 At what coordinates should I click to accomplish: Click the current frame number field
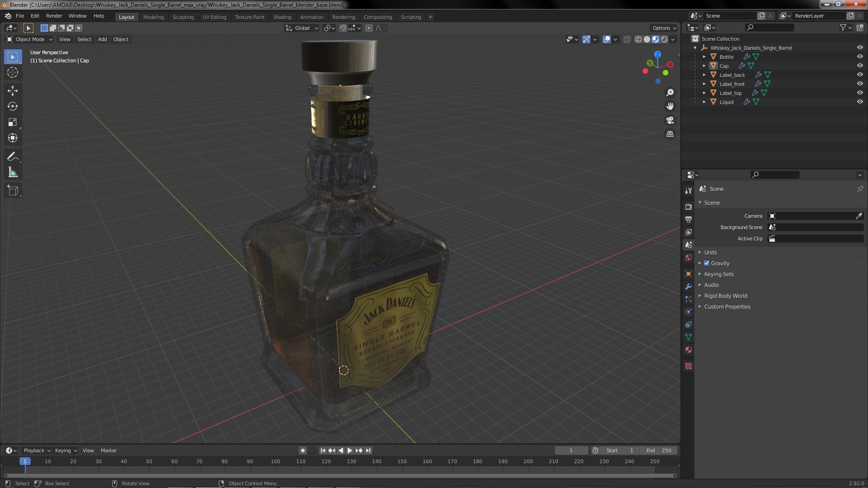tap(571, 450)
